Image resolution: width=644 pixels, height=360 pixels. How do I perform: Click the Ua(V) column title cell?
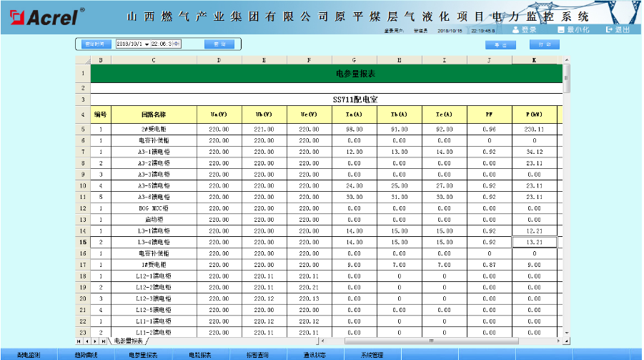tap(219, 115)
